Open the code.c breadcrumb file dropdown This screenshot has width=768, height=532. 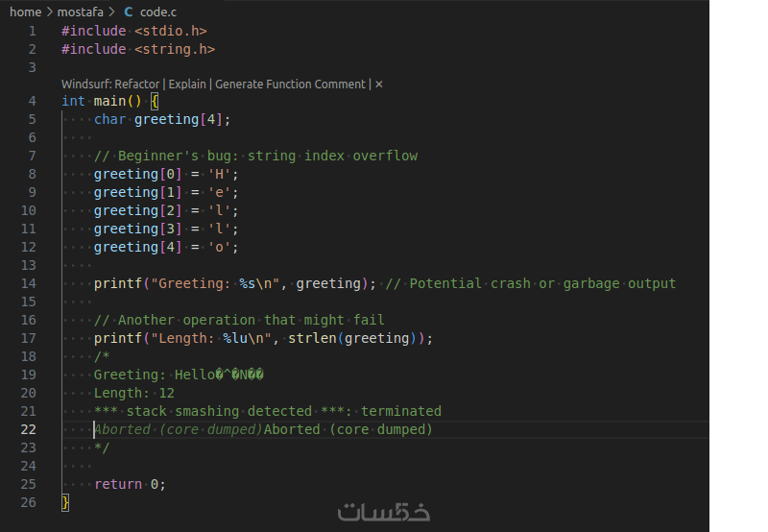pyautogui.click(x=156, y=12)
